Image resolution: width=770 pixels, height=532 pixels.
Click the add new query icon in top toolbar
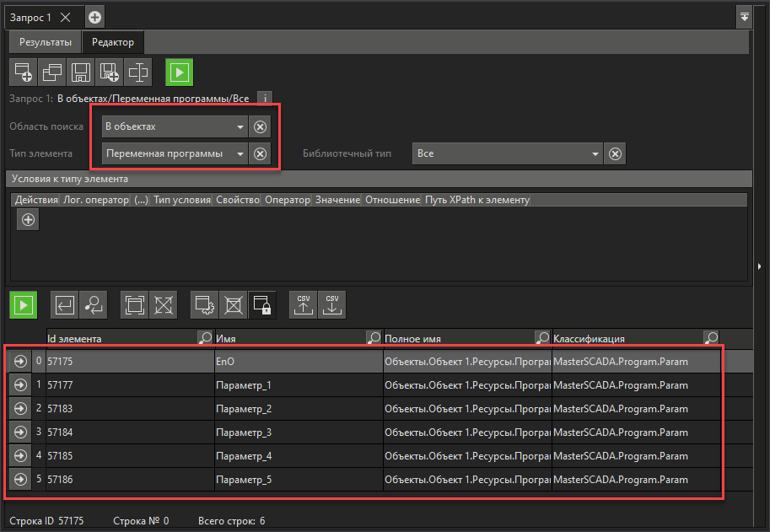click(23, 73)
